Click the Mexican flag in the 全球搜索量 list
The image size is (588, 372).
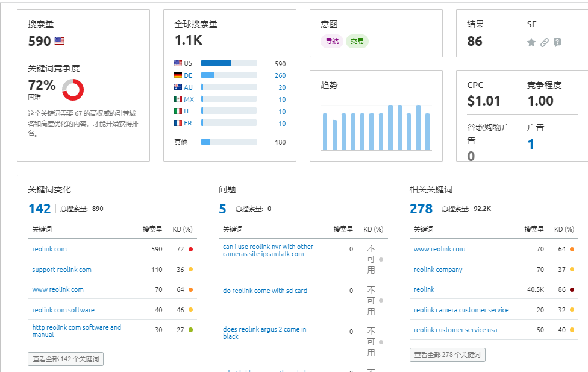pyautogui.click(x=178, y=99)
